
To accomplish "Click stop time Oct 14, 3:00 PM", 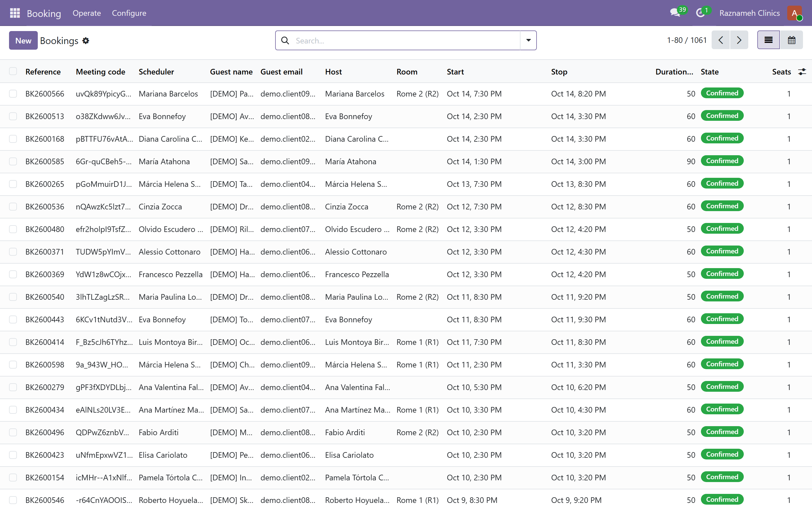I will click(x=578, y=162).
